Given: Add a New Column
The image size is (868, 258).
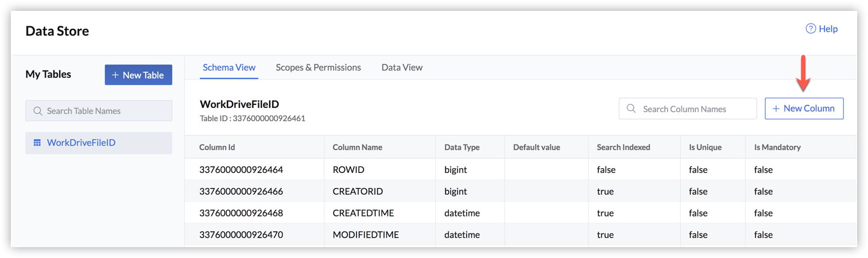Looking at the screenshot, I should (804, 109).
